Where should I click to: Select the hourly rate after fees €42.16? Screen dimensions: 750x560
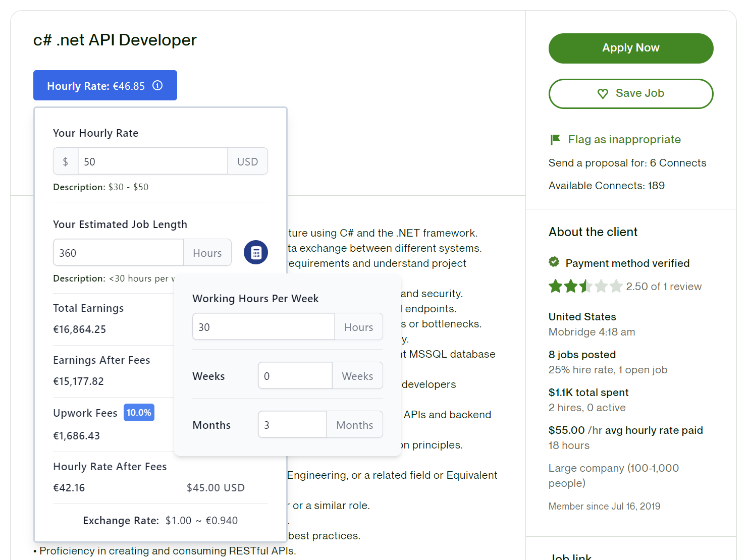coord(69,488)
